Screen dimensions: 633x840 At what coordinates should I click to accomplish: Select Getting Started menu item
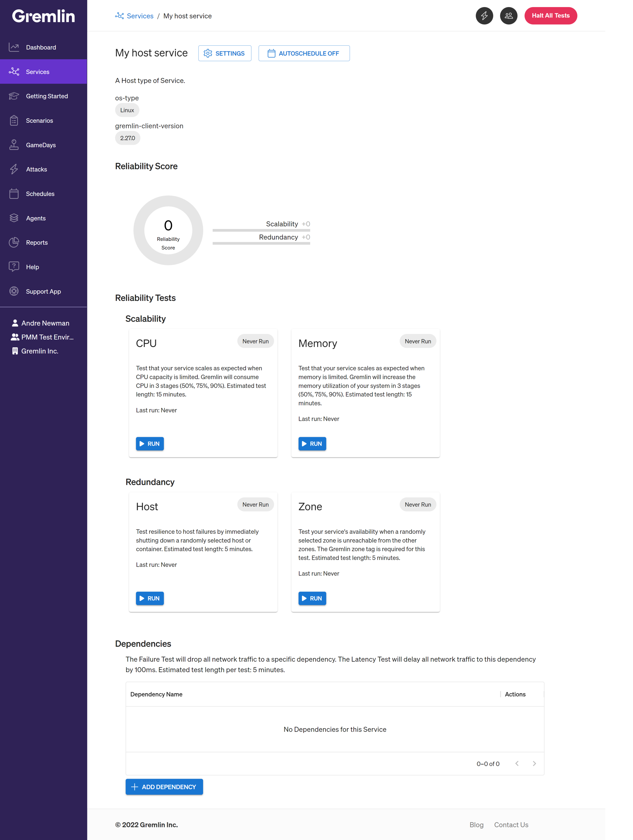coord(43,96)
